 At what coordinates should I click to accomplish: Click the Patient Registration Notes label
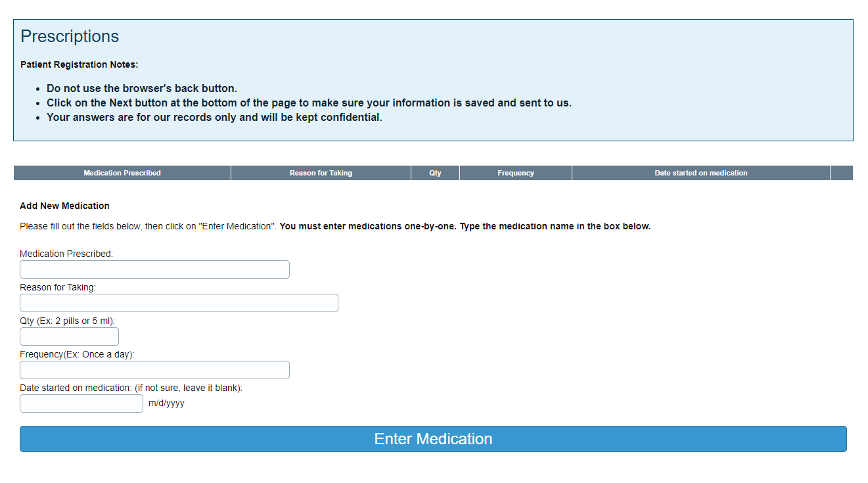79,64
